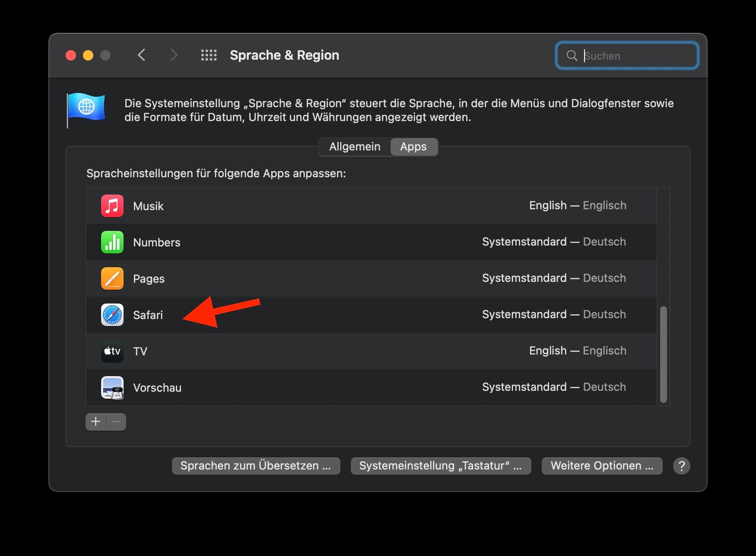The width and height of the screenshot is (756, 556).
Task: Open language dropdown for TV
Action: 578,351
